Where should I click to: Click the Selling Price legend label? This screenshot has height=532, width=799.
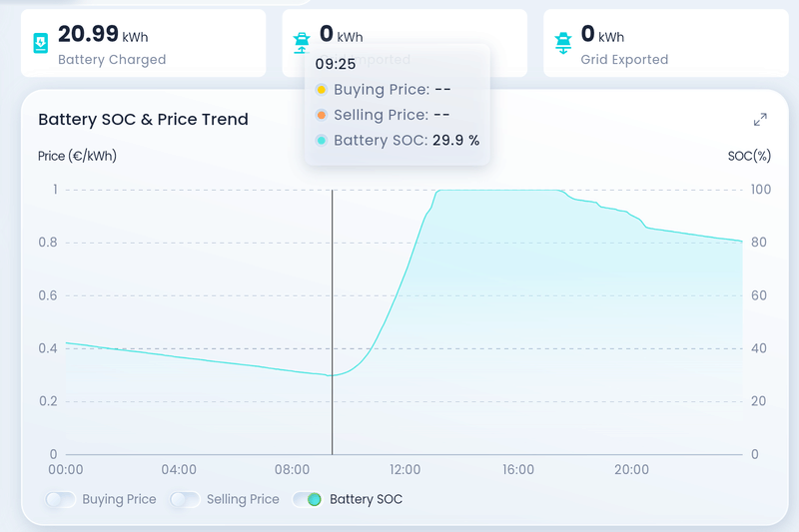pos(243,499)
